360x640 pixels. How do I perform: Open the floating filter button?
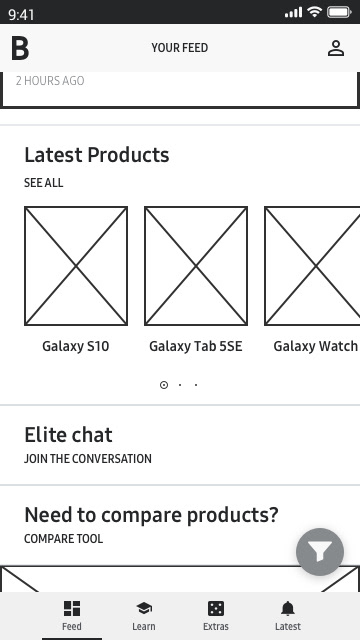pos(320,551)
